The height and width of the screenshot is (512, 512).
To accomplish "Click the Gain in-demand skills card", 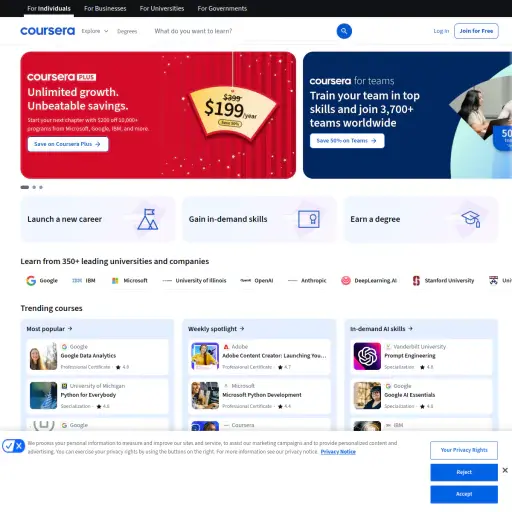I will pos(259,219).
